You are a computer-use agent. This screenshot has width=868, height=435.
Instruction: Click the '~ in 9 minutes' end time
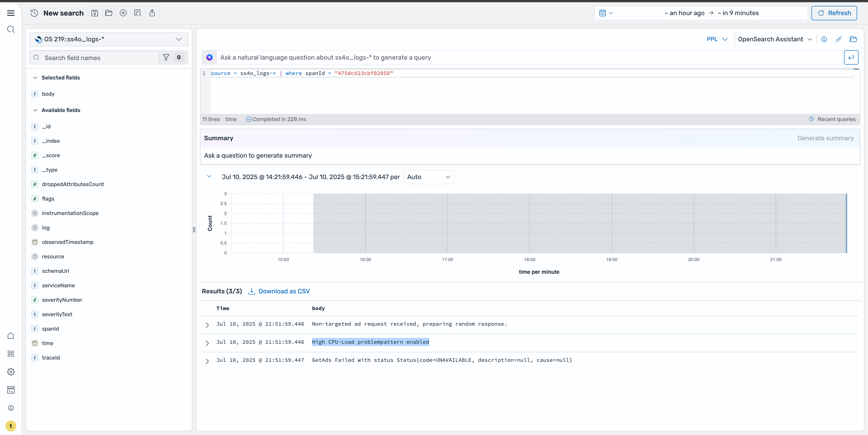pos(738,13)
